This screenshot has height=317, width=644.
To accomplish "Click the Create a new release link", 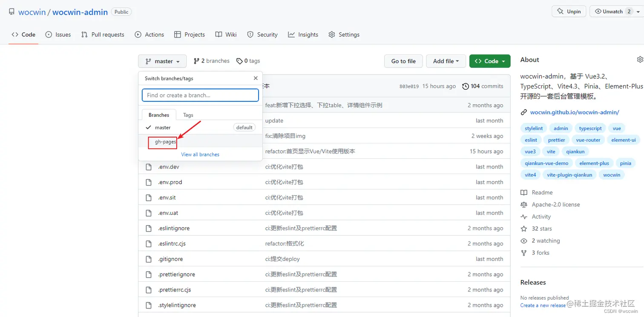I will (x=543, y=305).
